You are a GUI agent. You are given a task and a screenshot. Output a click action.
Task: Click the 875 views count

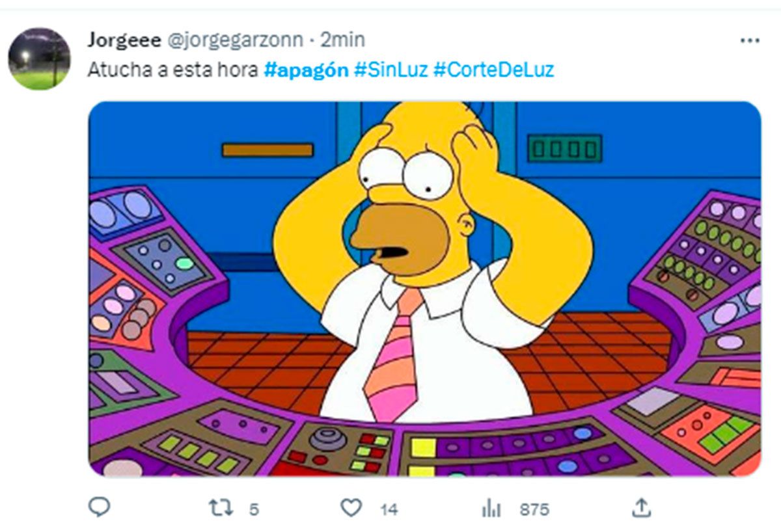pyautogui.click(x=534, y=509)
